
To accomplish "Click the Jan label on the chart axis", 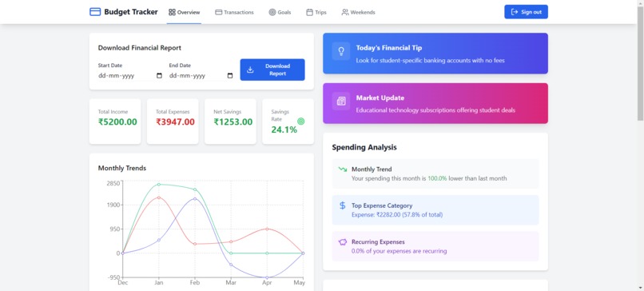I will click(158, 283).
